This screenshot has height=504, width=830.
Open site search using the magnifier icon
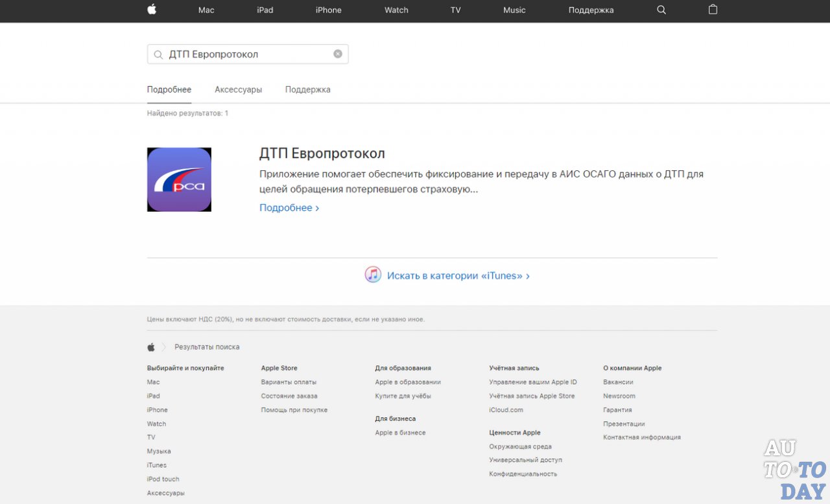coord(661,10)
